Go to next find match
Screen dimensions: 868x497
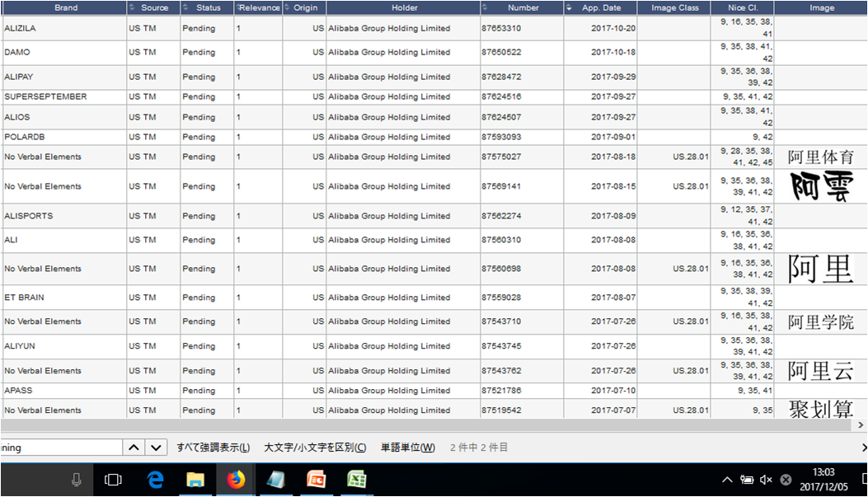click(x=156, y=448)
